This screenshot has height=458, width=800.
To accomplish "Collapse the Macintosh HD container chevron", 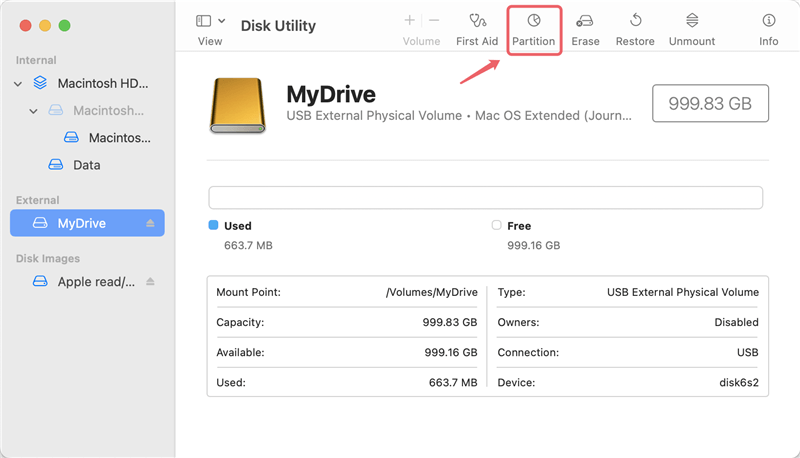I will pyautogui.click(x=18, y=84).
